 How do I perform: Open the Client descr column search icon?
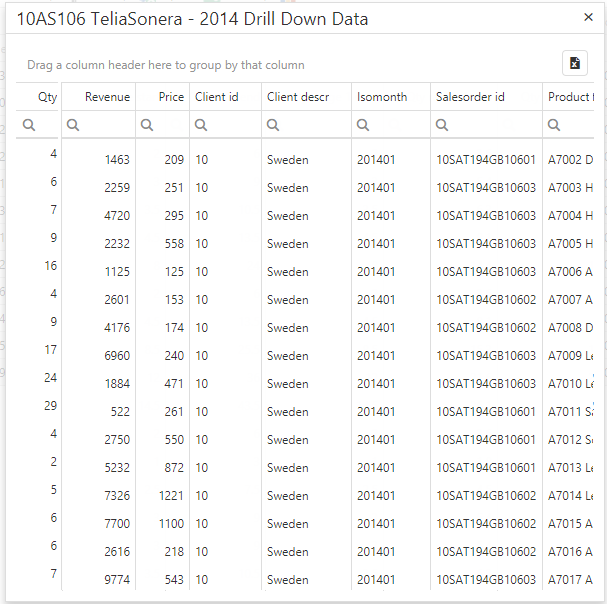click(x=273, y=125)
